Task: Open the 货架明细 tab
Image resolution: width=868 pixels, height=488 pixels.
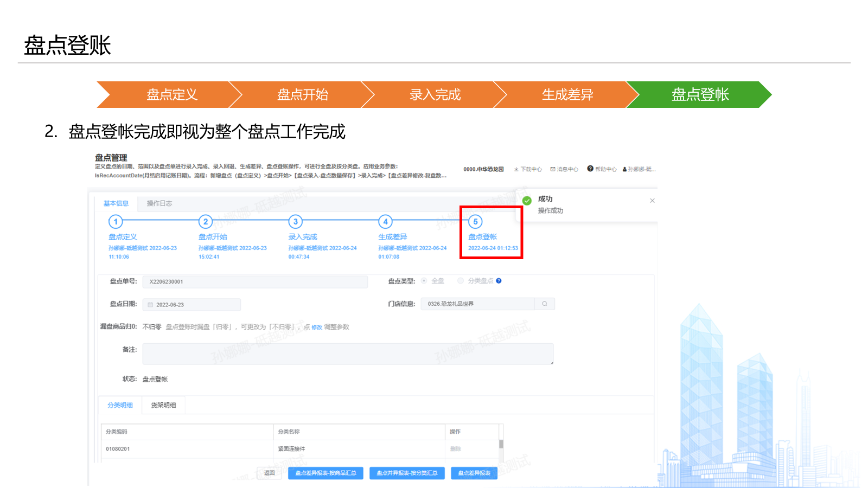Action: coord(163,405)
